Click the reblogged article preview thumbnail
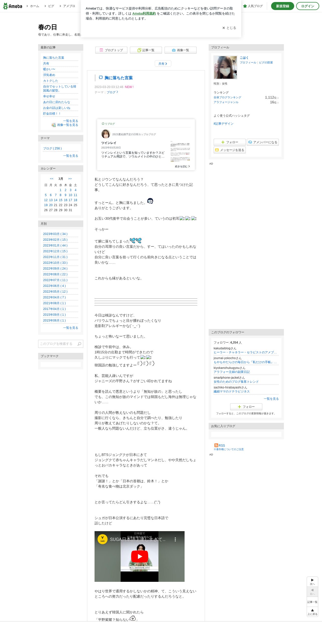This screenshot has height=644, width=322. tap(180, 151)
